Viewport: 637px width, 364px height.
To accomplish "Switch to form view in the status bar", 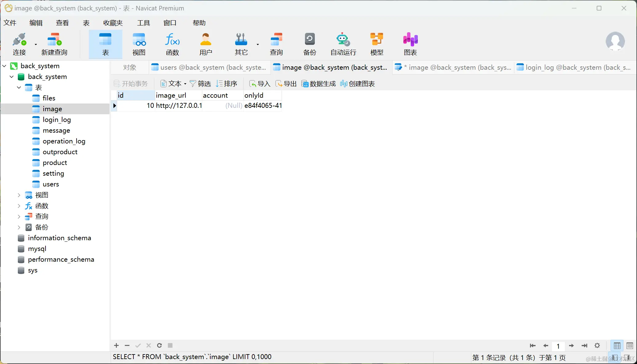I will 629,346.
